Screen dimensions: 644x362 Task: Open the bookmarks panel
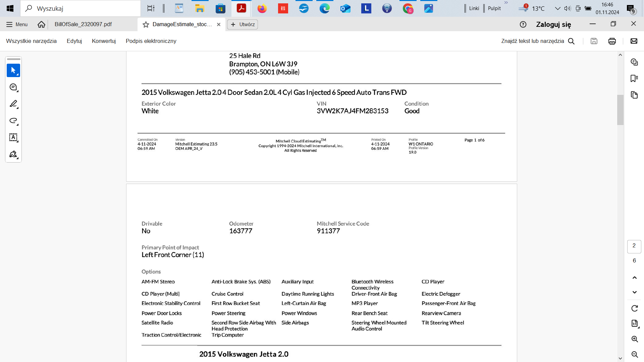634,78
